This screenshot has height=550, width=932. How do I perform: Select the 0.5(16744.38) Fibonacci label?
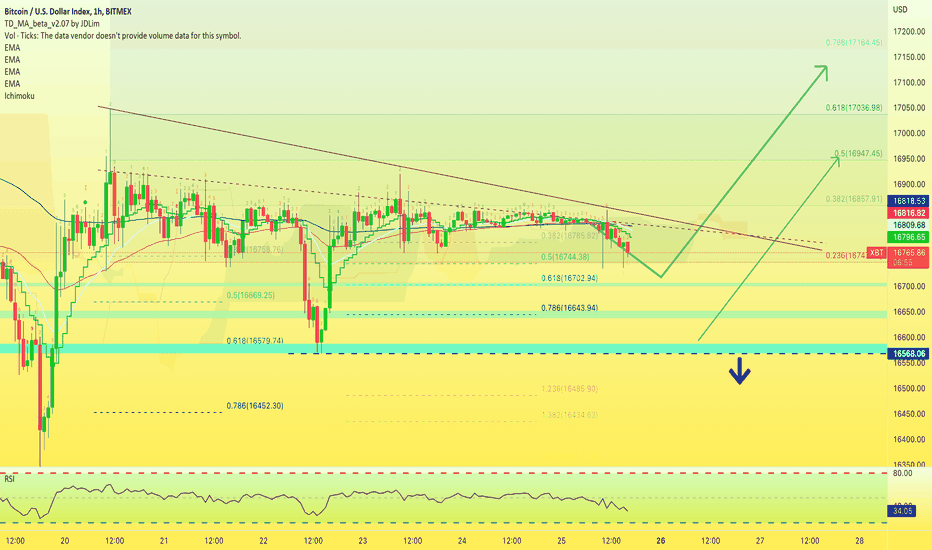tap(565, 257)
